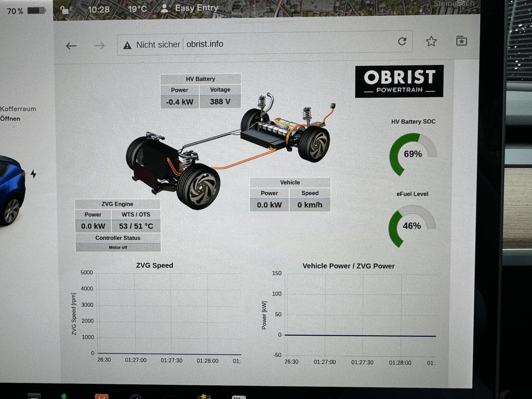The width and height of the screenshot is (532, 399).
Task: Open the bookmarks folder icon
Action: click(x=461, y=41)
